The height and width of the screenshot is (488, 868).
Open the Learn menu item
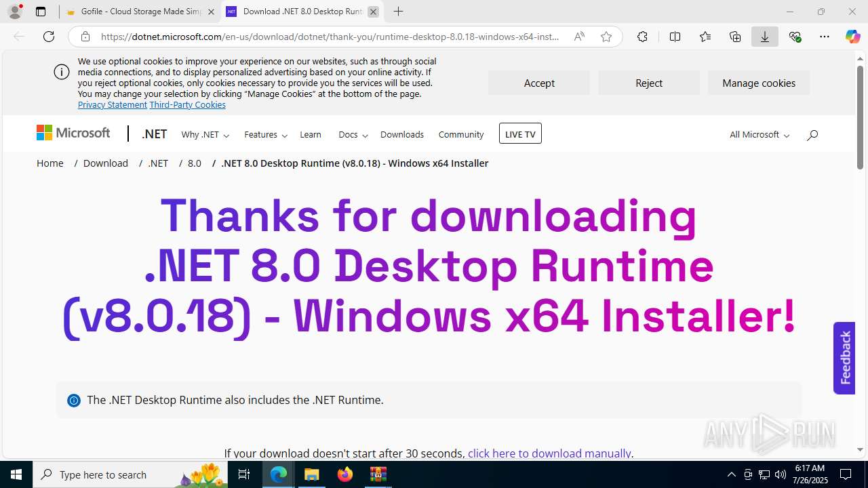[x=311, y=135]
